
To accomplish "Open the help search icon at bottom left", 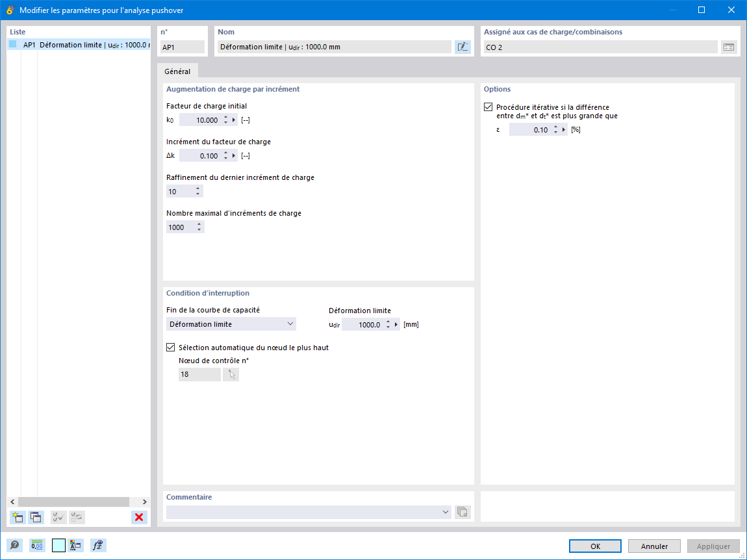I will coord(14,545).
